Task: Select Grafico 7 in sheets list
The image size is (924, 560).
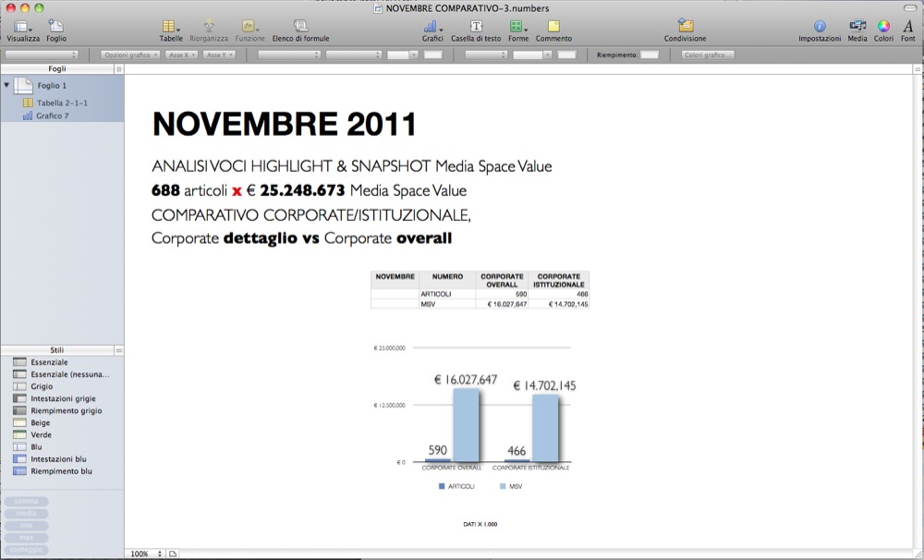Action: pyautogui.click(x=52, y=116)
